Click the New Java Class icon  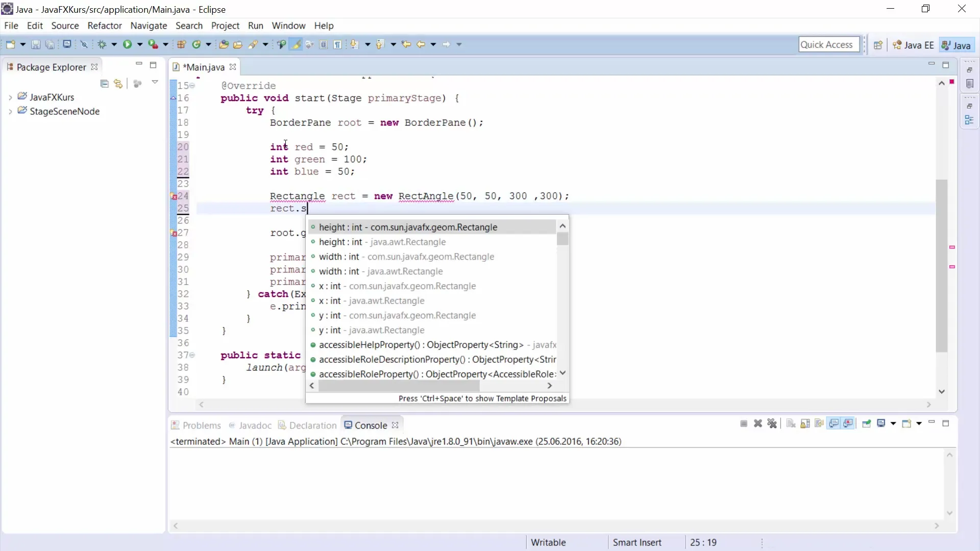point(196,45)
